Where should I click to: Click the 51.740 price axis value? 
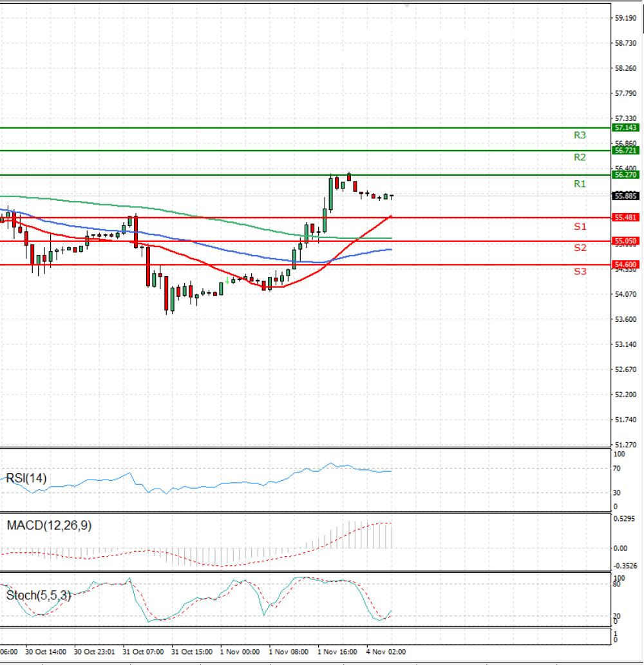tap(626, 420)
